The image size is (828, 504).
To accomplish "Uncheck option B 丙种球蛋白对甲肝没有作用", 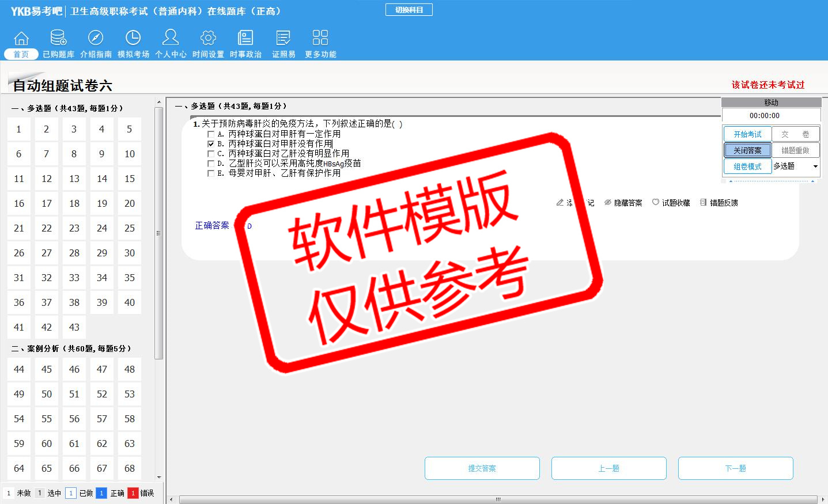I will (x=211, y=144).
